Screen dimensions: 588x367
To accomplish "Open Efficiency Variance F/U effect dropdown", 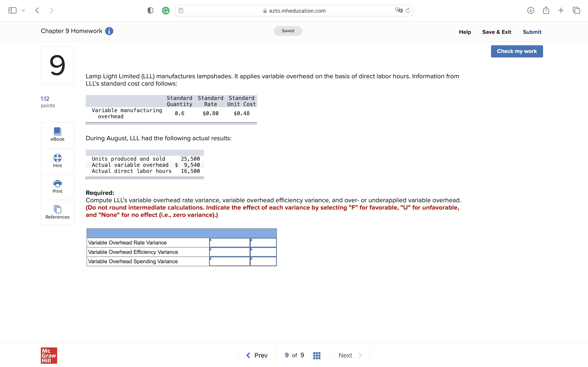I will (x=263, y=252).
